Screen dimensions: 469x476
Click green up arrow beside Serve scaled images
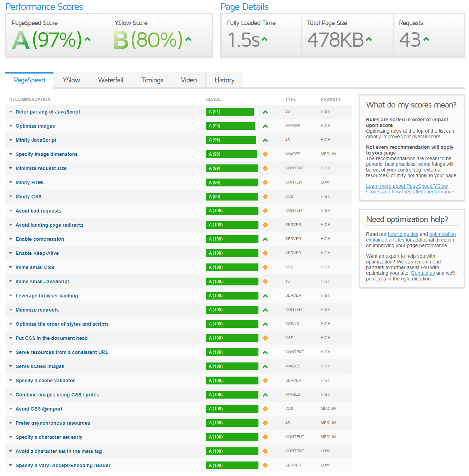click(x=265, y=366)
